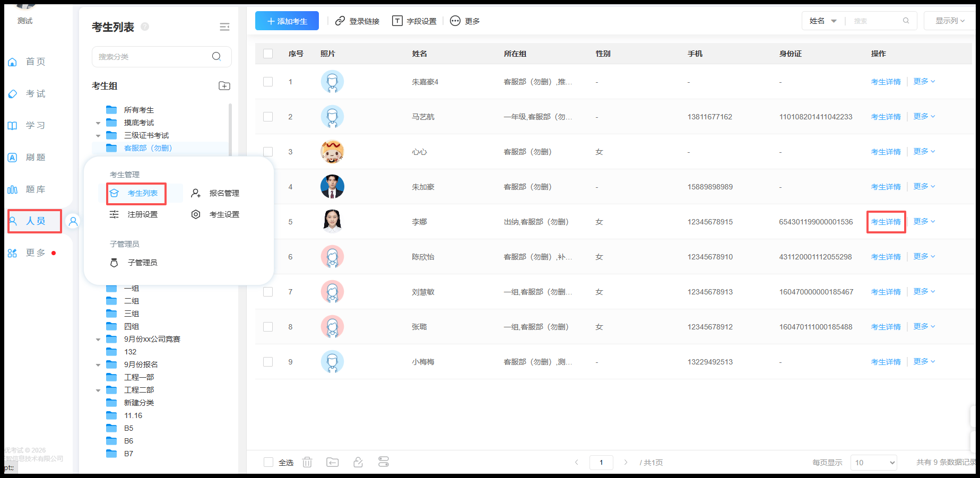Image resolution: width=980 pixels, height=478 pixels.
Task: Select 注册设置 in the popup menu
Action: click(134, 214)
